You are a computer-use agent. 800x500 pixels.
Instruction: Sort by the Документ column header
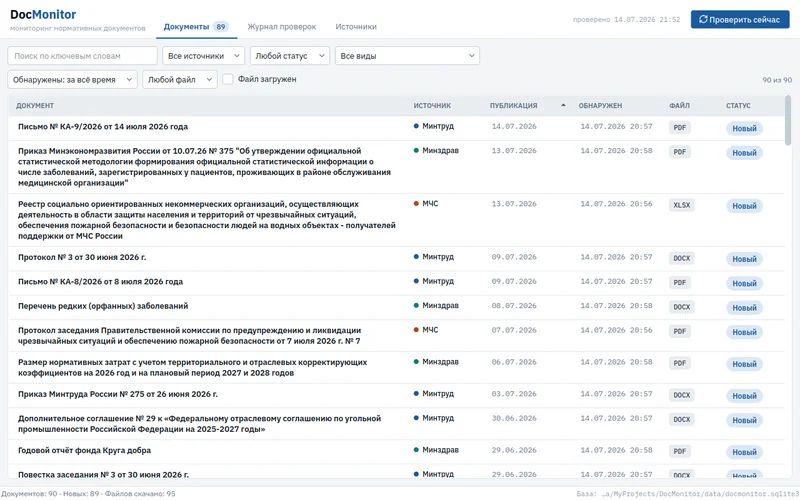(35, 106)
